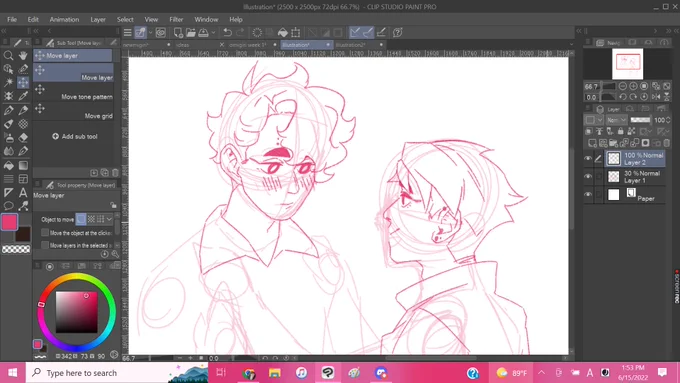Click Zoom in on Navigator panel

(633, 86)
